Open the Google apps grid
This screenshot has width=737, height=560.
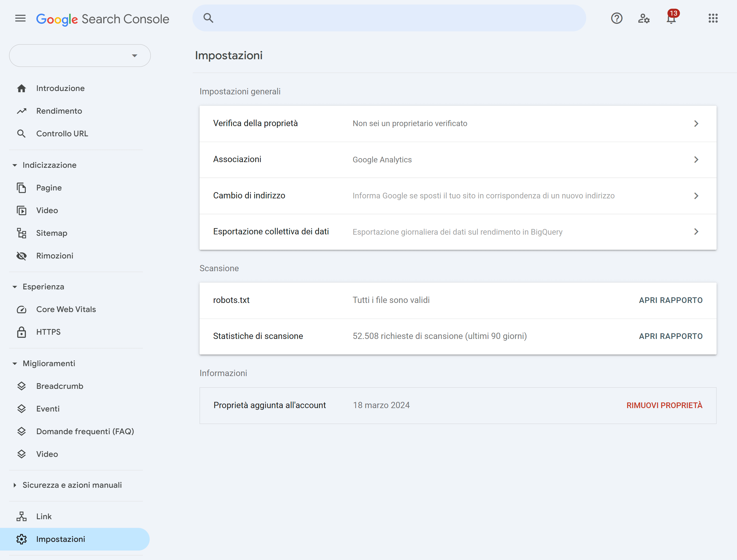click(x=713, y=18)
